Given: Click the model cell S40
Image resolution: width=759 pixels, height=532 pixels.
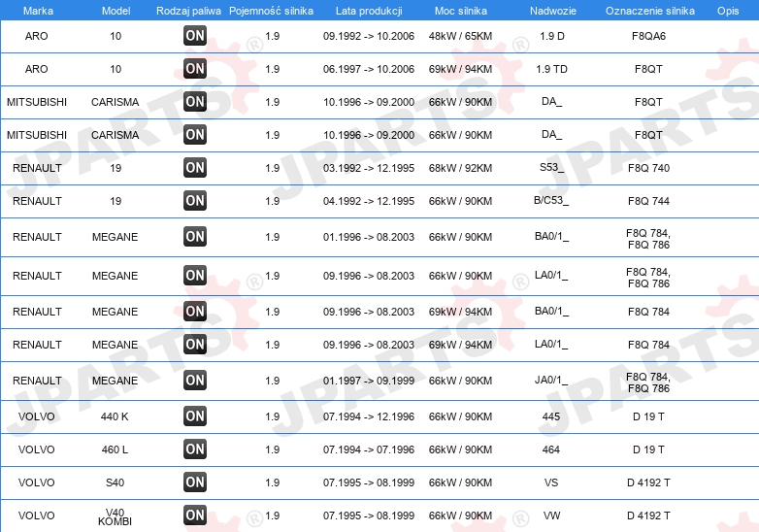Looking at the screenshot, I should tap(115, 482).
